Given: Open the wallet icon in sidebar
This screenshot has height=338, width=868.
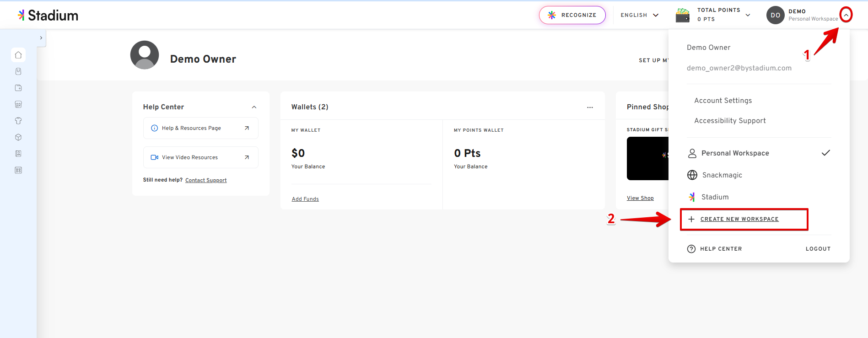Looking at the screenshot, I should 18,88.
